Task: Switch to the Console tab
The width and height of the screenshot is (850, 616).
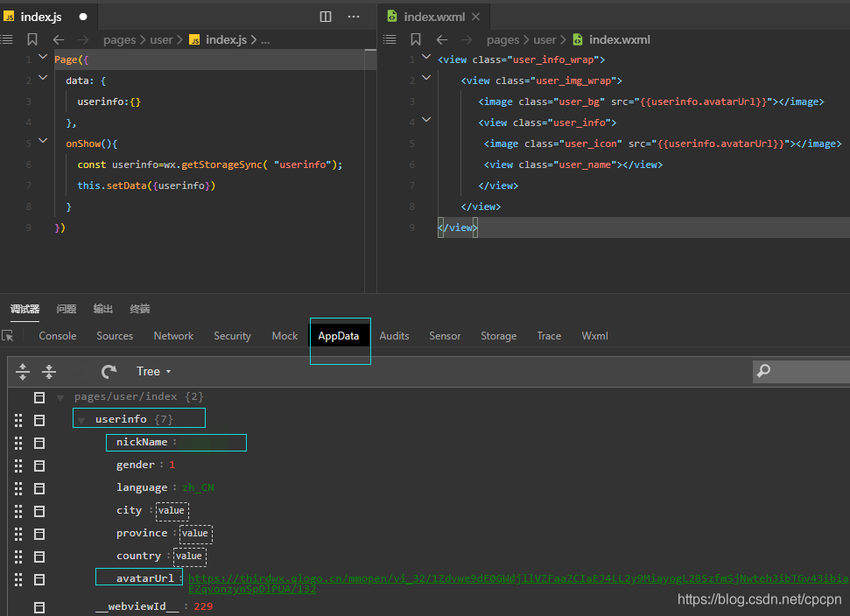Action: pos(58,336)
